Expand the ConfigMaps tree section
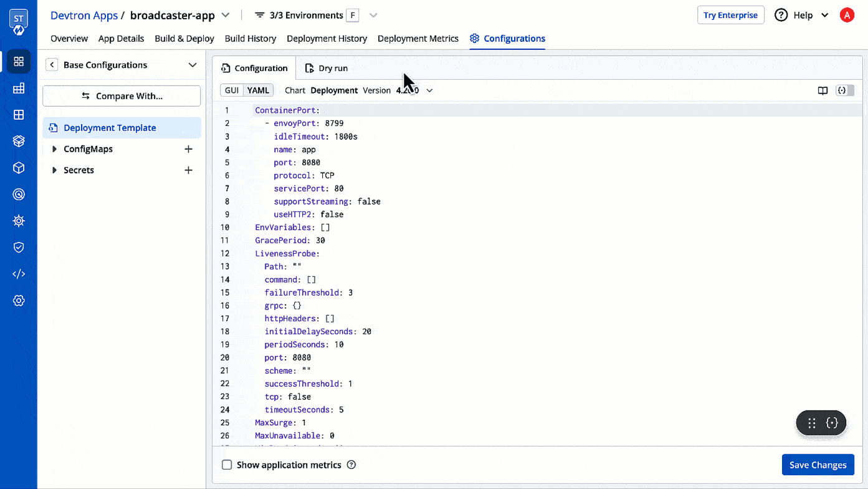The width and height of the screenshot is (868, 489). coord(55,149)
